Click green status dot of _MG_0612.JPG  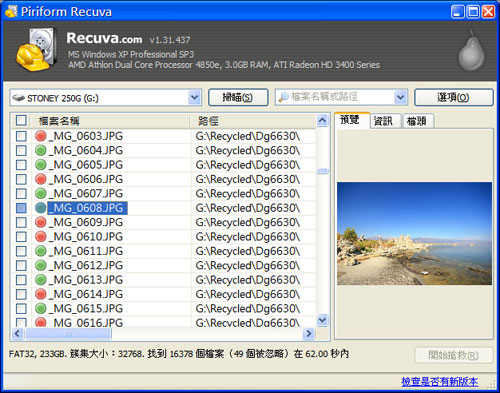tap(41, 265)
